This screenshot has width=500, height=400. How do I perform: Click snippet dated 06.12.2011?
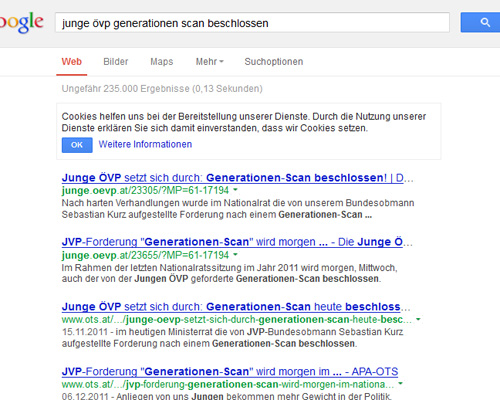[227, 396]
